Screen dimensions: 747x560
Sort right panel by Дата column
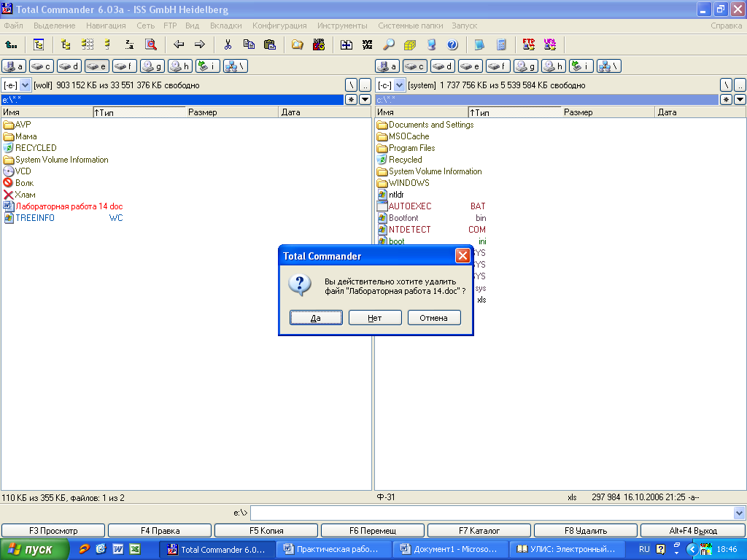point(700,112)
